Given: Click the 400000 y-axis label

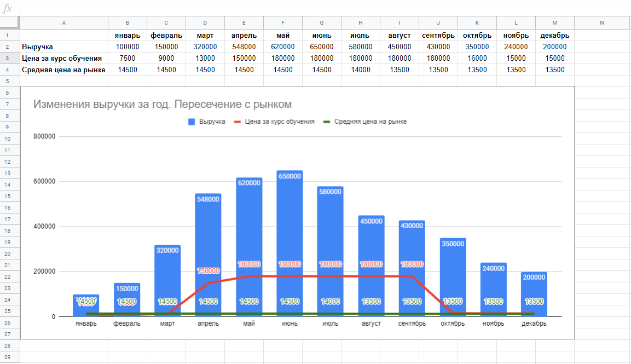Looking at the screenshot, I should pos(44,226).
